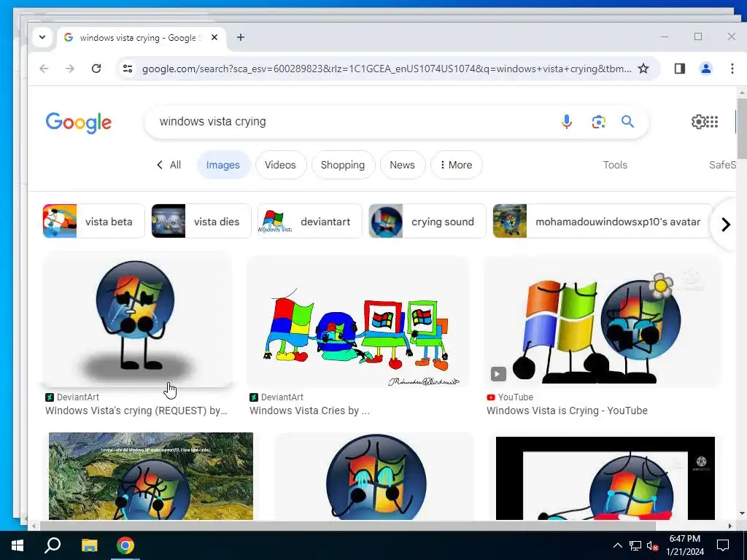Open the tab search dropdown arrow
747x560 pixels.
pyautogui.click(x=42, y=37)
